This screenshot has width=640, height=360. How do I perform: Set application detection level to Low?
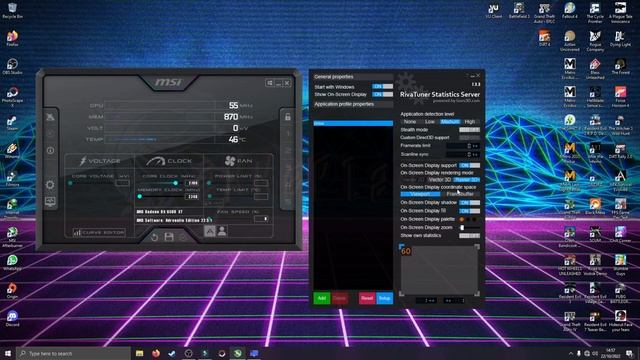coord(430,122)
